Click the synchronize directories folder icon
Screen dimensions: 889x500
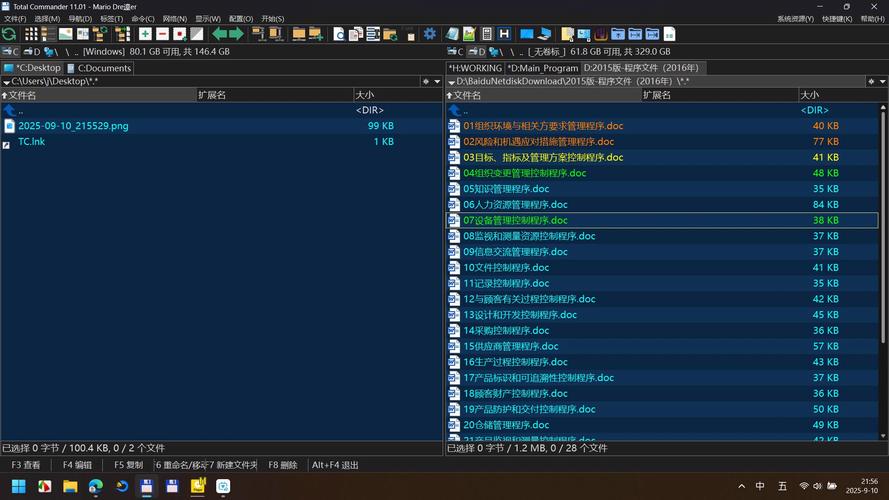pos(390,34)
